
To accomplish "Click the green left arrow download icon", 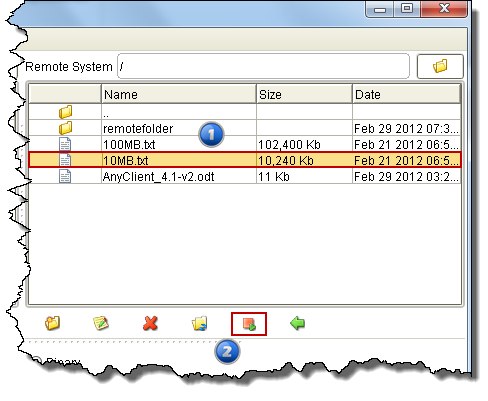I will (297, 323).
